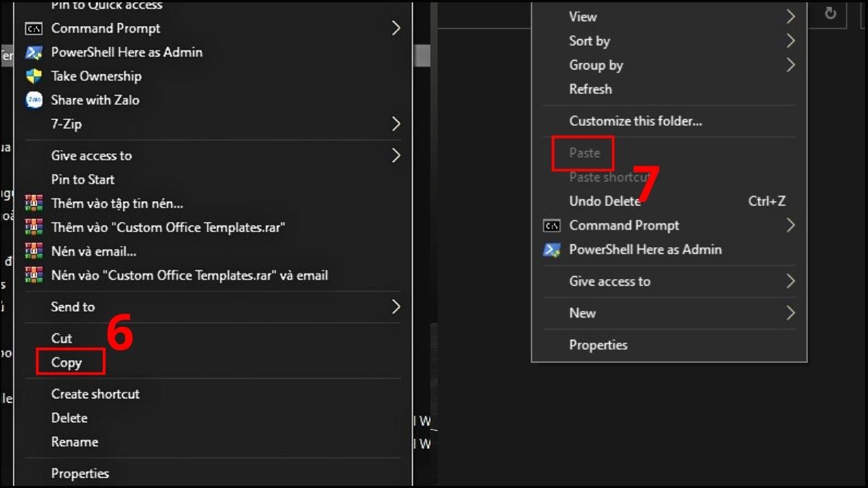Open the New submenu

[x=791, y=313]
